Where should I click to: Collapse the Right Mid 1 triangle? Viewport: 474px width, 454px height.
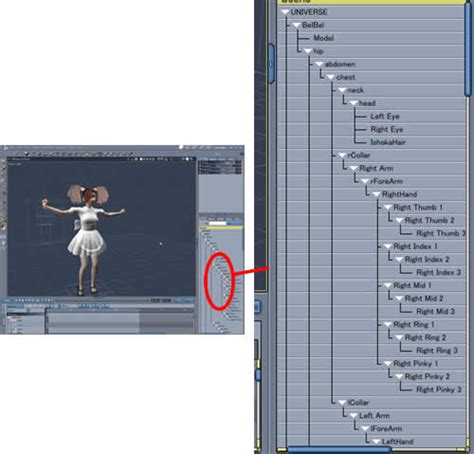pos(387,285)
